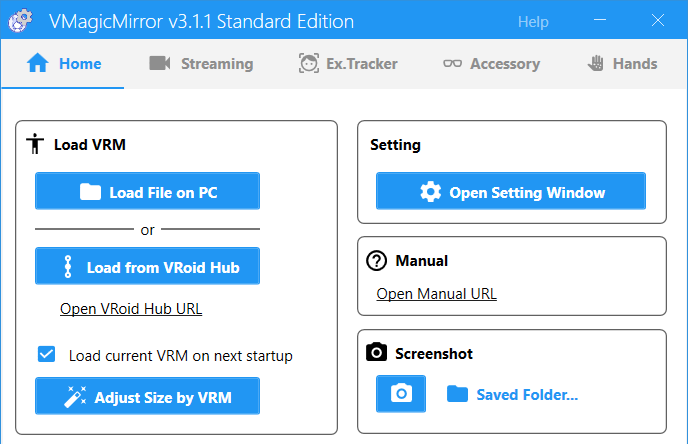
Task: Open the VRoid Hub URL link
Action: click(131, 309)
